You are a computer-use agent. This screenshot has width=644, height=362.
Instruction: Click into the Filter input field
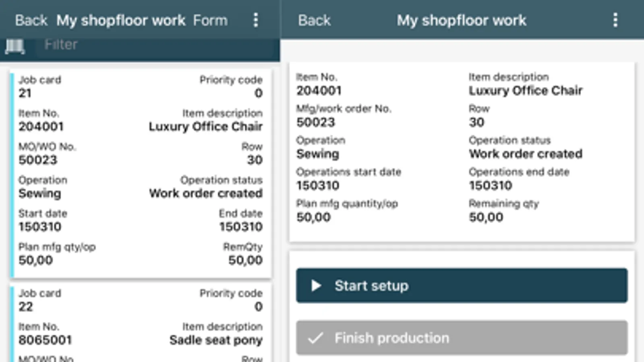point(153,45)
